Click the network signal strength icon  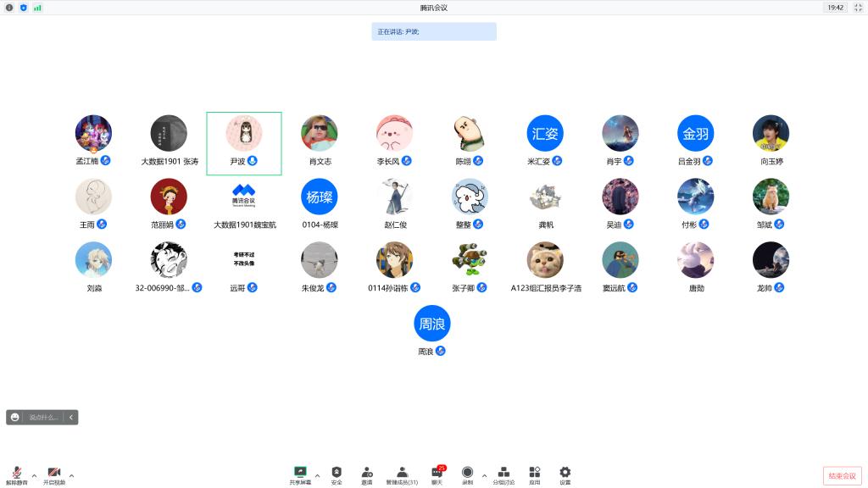37,8
